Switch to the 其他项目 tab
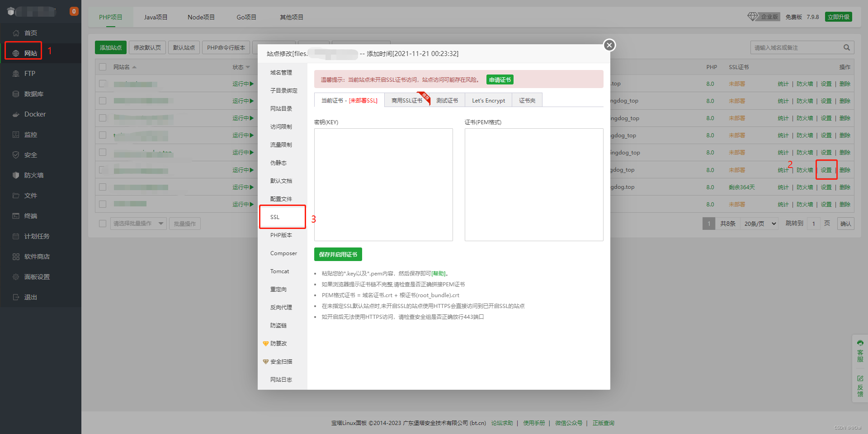This screenshot has height=434, width=868. (292, 17)
